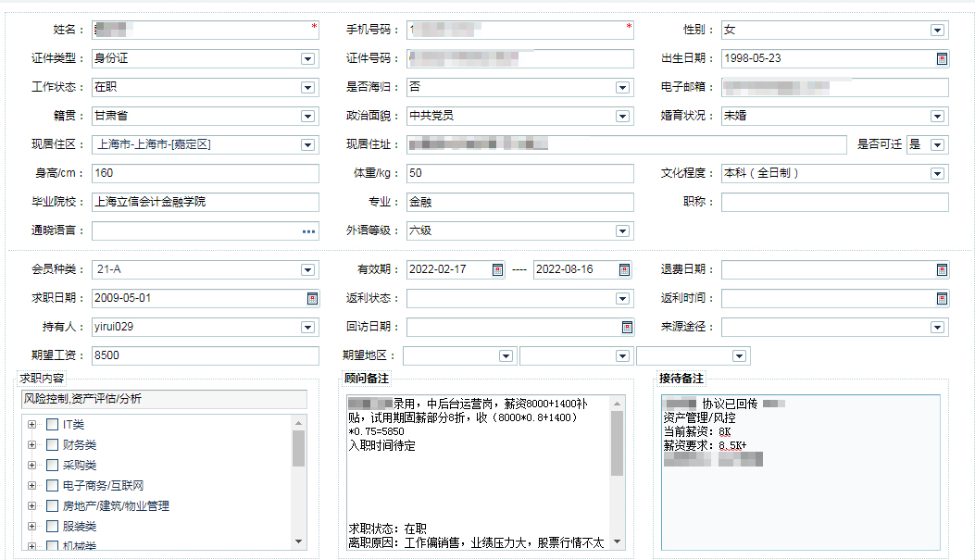Expand the IT类 tree node

click(x=31, y=425)
